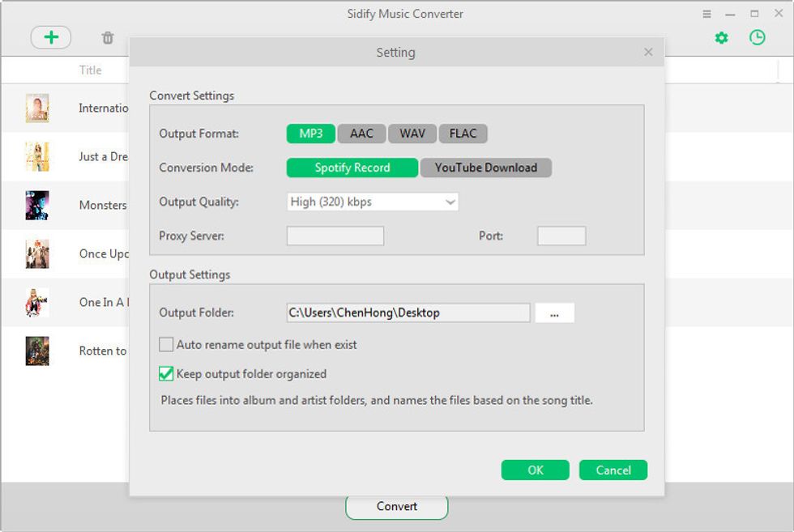Choose YouTube Download conversion mode
794x532 pixels.
[x=485, y=168]
